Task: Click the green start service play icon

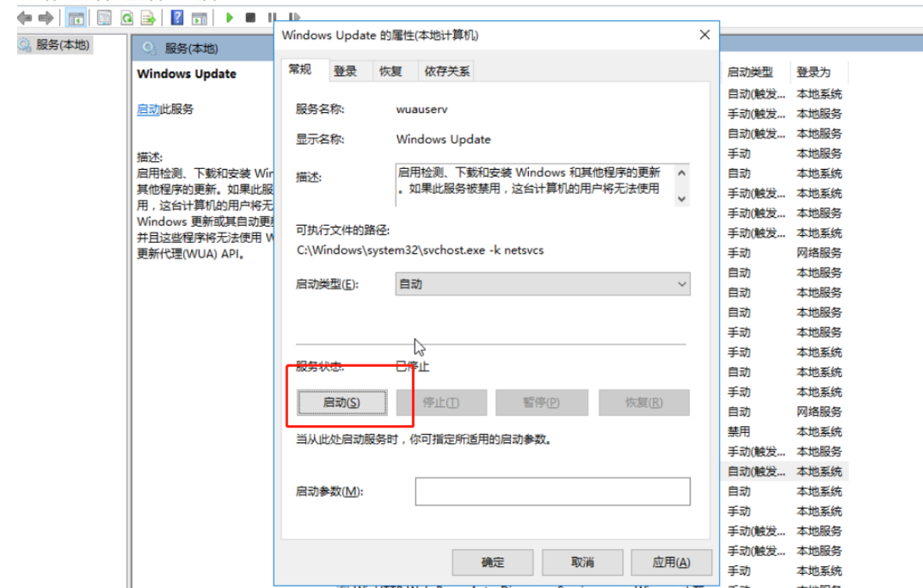Action: [229, 17]
